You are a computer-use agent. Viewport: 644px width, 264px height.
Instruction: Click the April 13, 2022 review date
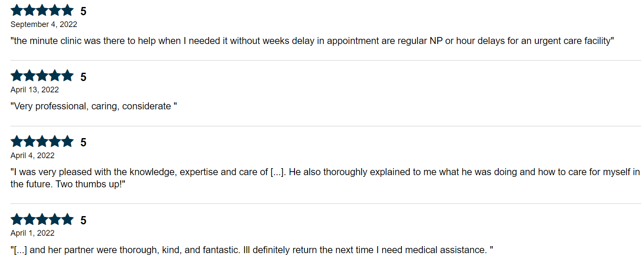[34, 90]
